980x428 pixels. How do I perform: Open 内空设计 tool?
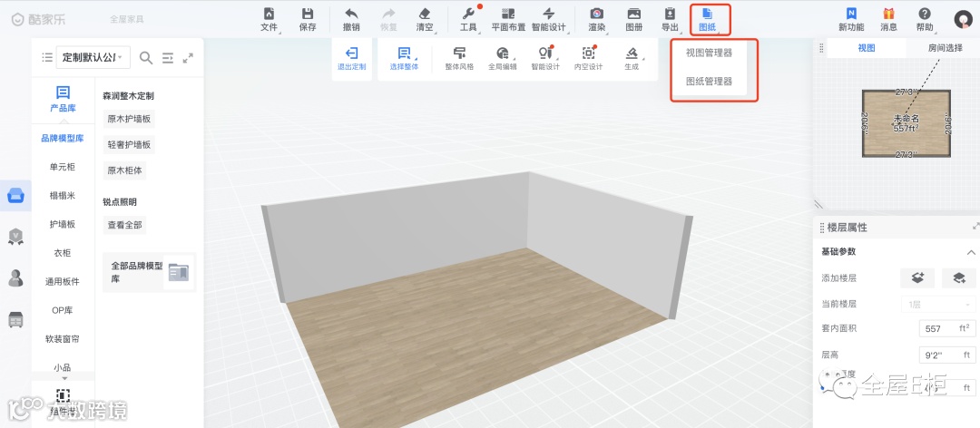click(588, 59)
